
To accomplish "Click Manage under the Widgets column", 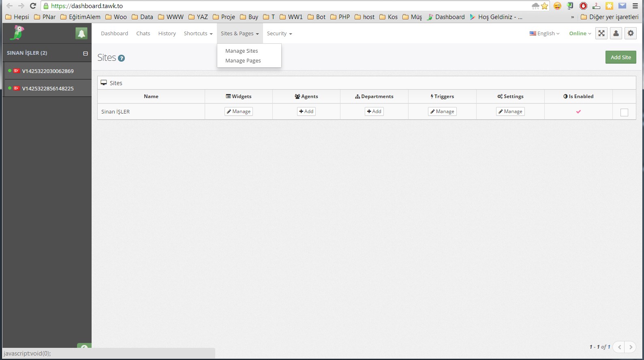I will [x=239, y=111].
